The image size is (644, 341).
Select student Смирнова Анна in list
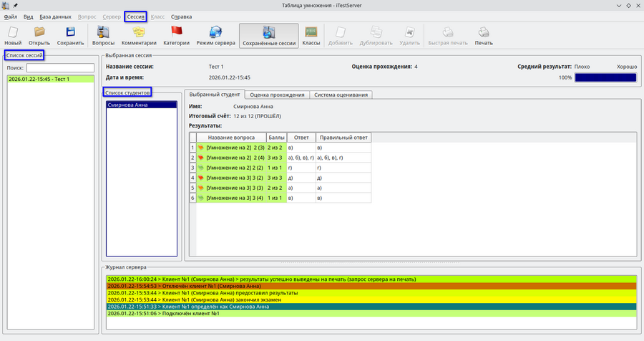(x=141, y=105)
